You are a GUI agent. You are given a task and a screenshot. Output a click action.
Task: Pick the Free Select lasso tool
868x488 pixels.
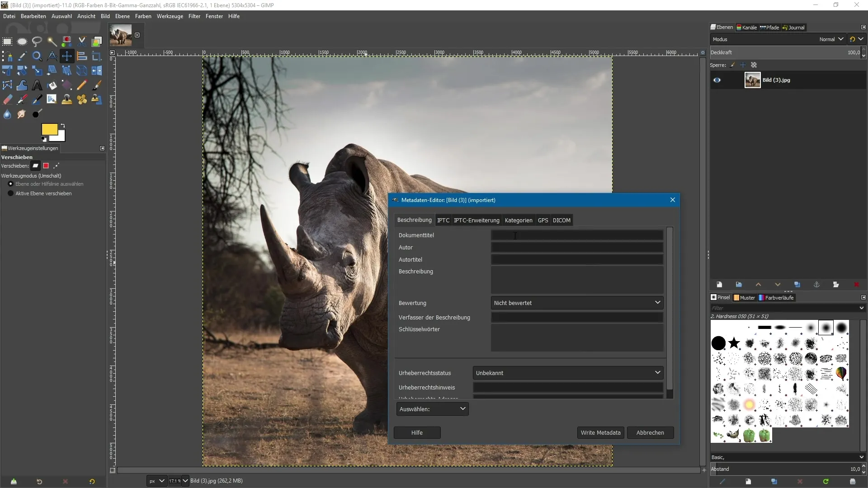pos(37,42)
